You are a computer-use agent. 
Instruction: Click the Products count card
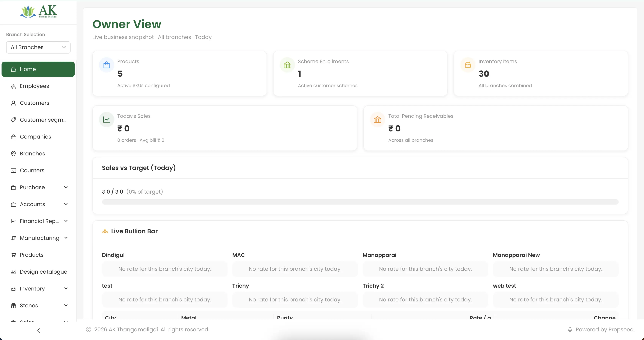(180, 73)
